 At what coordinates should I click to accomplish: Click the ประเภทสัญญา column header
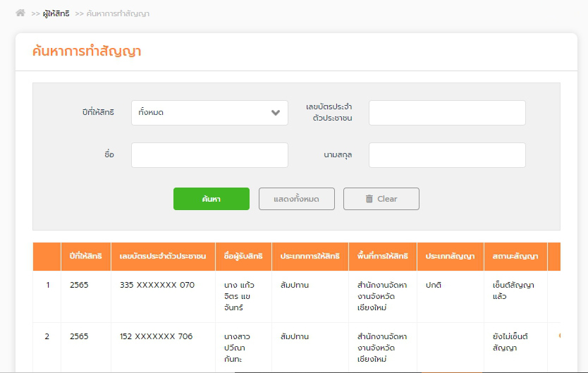(450, 257)
